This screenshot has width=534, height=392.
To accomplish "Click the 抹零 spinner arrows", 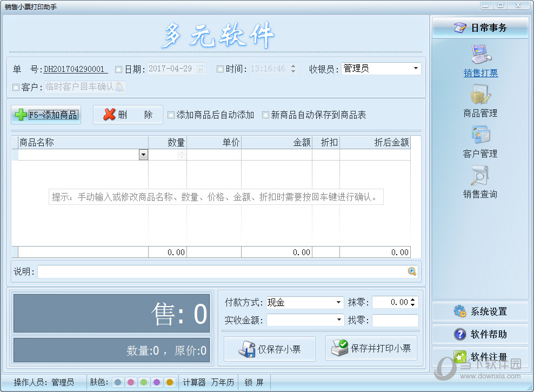I will 413,302.
